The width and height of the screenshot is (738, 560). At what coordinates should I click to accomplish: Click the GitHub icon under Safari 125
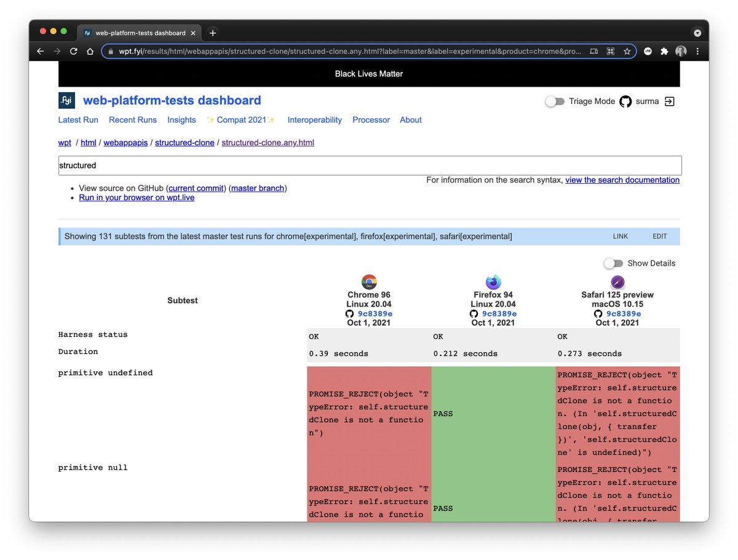[x=598, y=314]
